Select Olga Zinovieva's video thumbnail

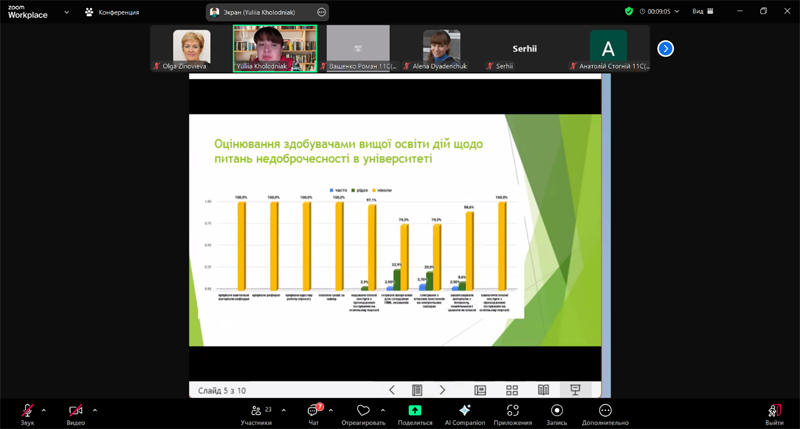pyautogui.click(x=192, y=47)
